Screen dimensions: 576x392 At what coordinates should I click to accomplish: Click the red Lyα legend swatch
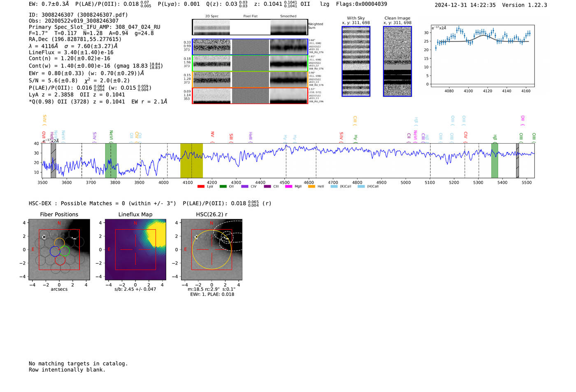[201, 186]
